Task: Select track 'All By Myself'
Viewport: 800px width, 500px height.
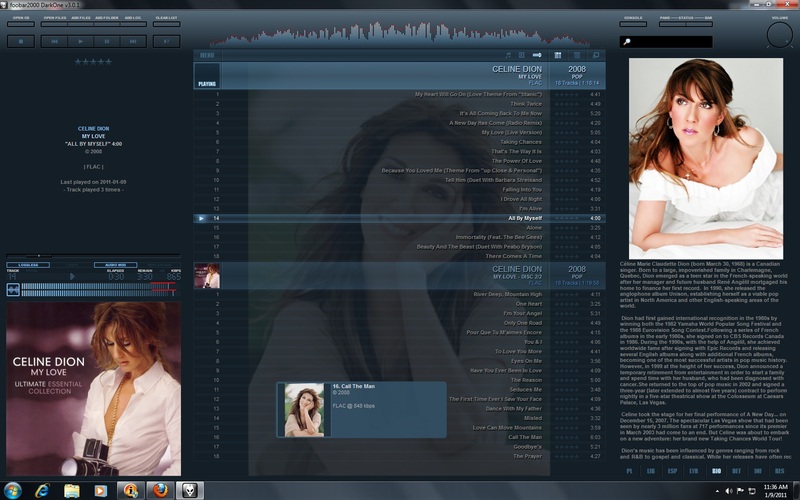Action: [399, 218]
